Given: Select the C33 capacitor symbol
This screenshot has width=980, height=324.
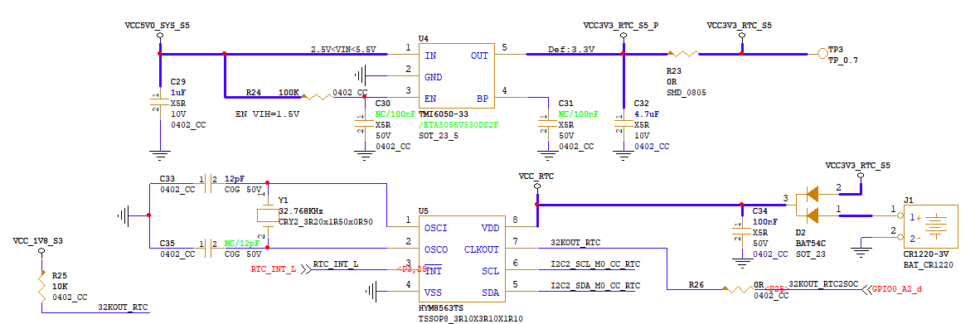Looking at the screenshot, I should tap(209, 182).
